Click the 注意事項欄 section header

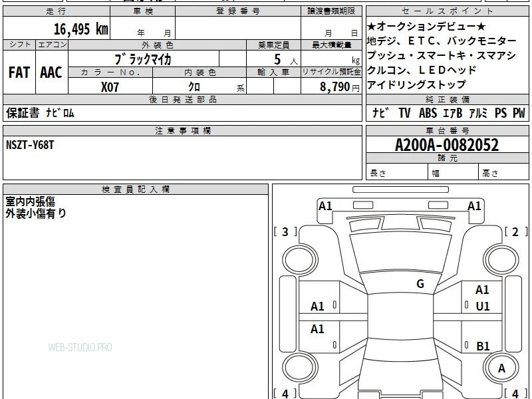click(x=182, y=130)
